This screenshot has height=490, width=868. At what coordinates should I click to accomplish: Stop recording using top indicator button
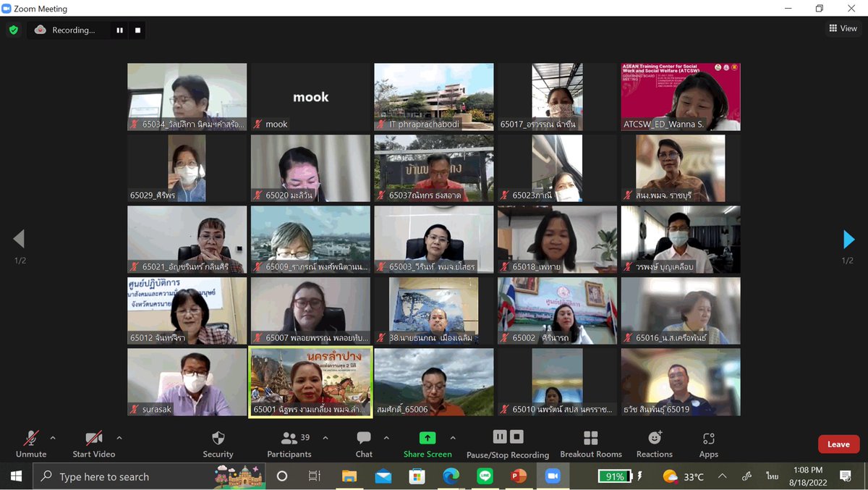tap(137, 30)
